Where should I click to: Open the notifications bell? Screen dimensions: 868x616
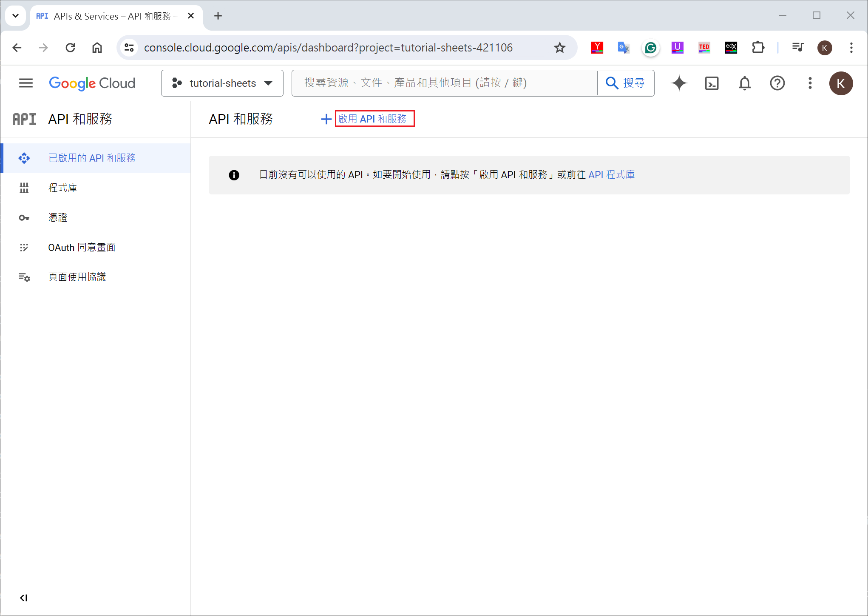tap(744, 83)
